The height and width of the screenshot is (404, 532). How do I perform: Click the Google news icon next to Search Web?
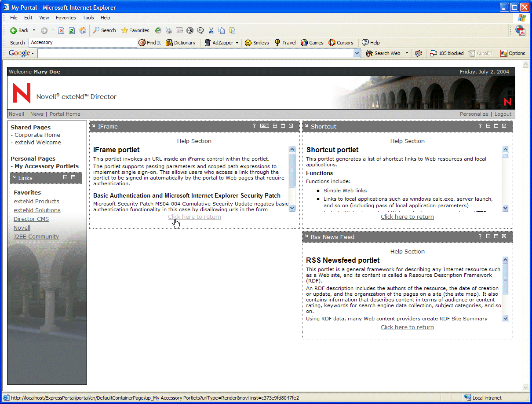419,53
